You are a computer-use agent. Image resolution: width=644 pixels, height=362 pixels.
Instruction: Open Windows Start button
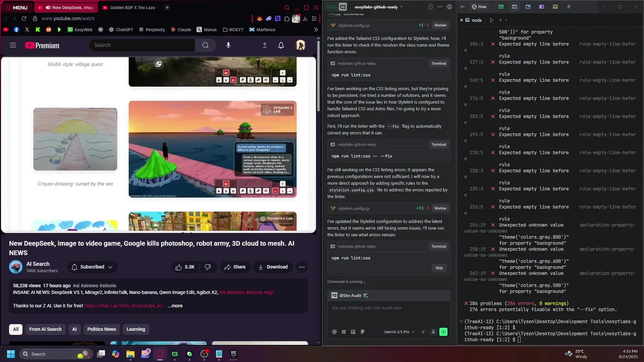coord(11,354)
